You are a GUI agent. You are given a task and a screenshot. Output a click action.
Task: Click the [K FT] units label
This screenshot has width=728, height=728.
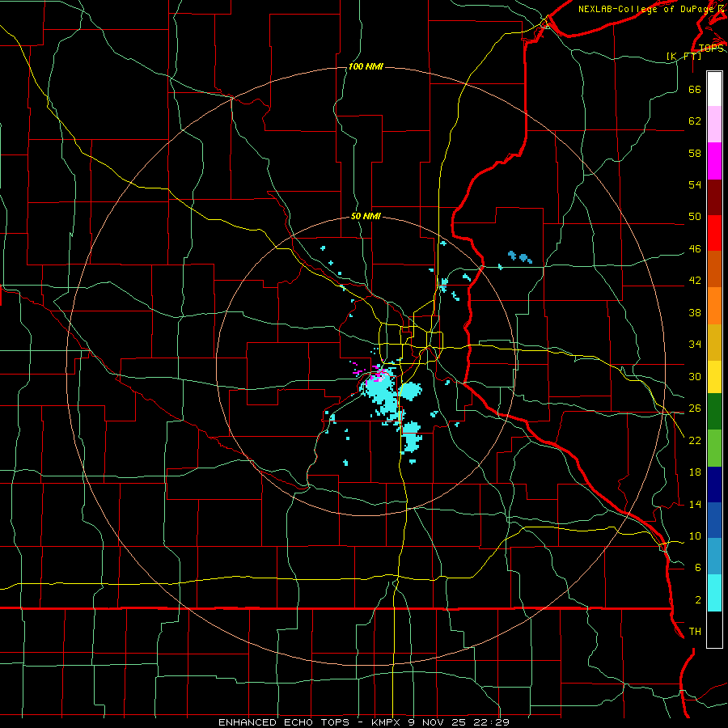pyautogui.click(x=684, y=56)
